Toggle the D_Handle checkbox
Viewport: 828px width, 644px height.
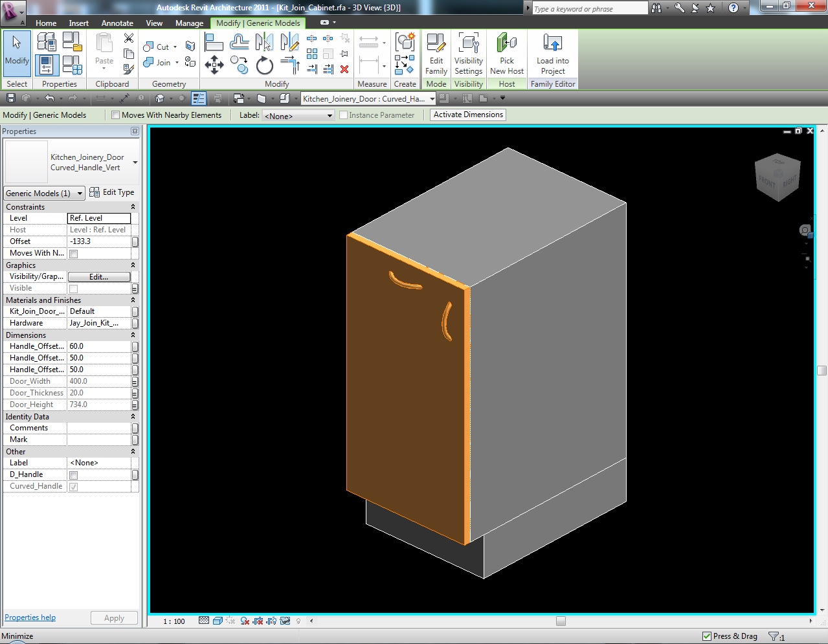[x=74, y=475]
